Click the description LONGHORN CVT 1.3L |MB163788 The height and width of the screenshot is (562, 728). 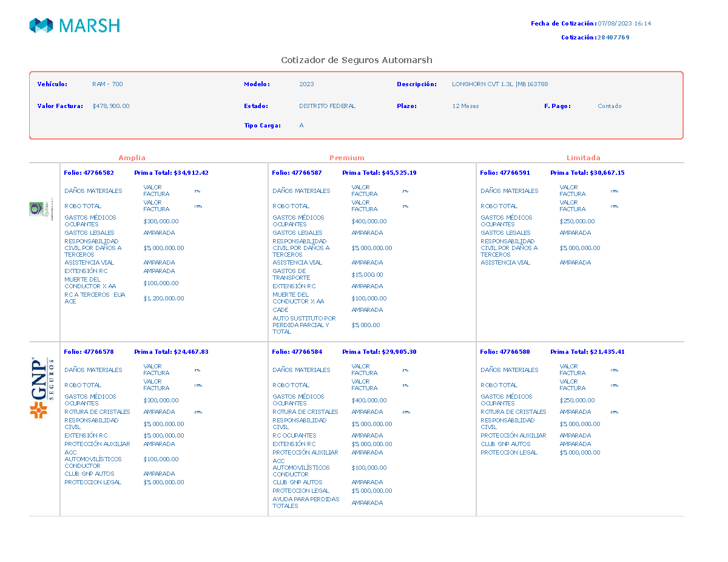[500, 84]
